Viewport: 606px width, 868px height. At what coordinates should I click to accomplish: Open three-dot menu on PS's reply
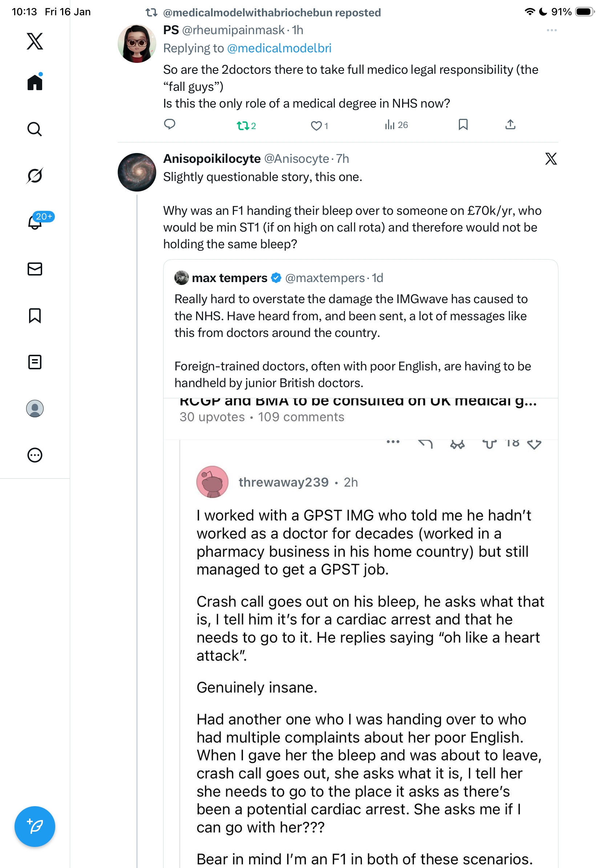point(551,30)
